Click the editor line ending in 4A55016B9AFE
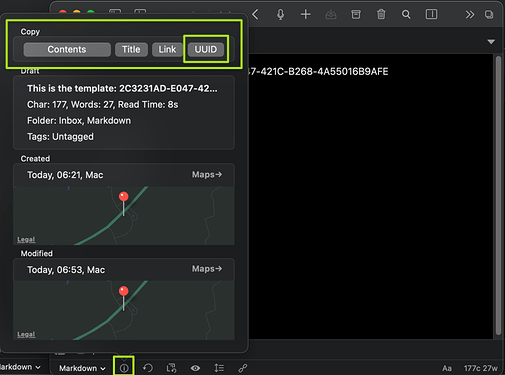Screen dimensions: 505x375 point(318,72)
